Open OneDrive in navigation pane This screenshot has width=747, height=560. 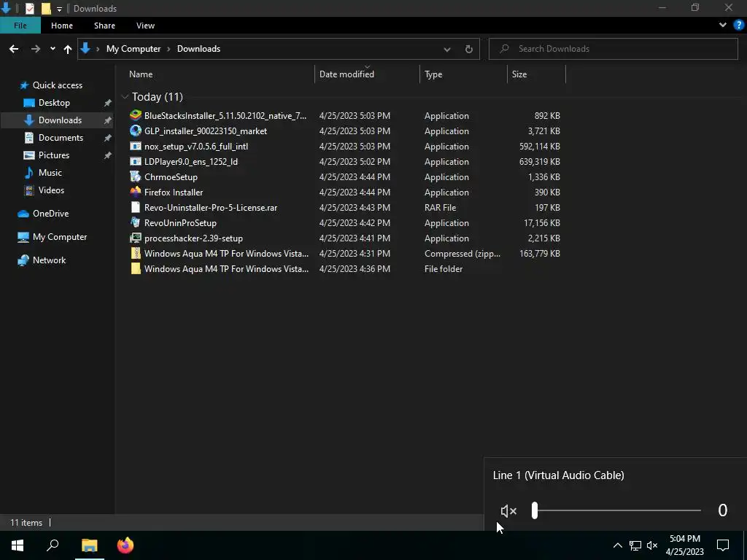pos(50,214)
